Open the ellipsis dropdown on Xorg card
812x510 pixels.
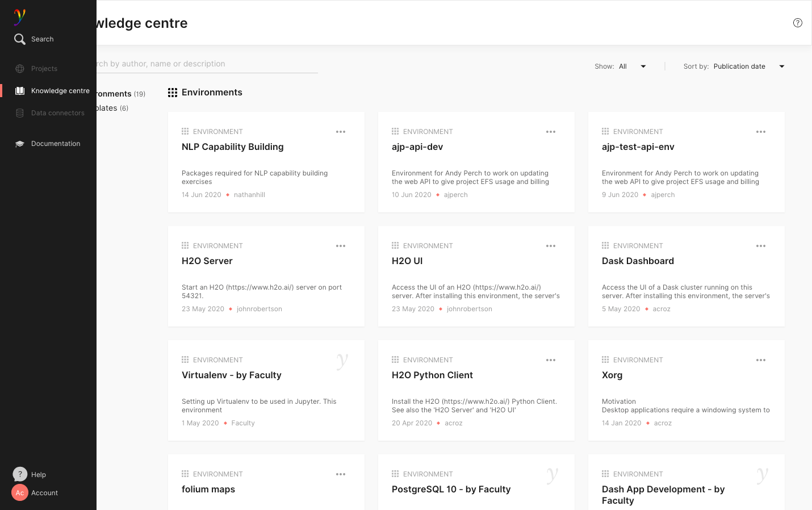[761, 360]
